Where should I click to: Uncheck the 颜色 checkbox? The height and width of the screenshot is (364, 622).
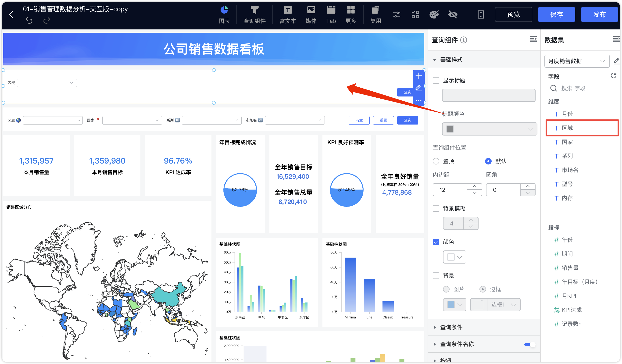coord(436,242)
